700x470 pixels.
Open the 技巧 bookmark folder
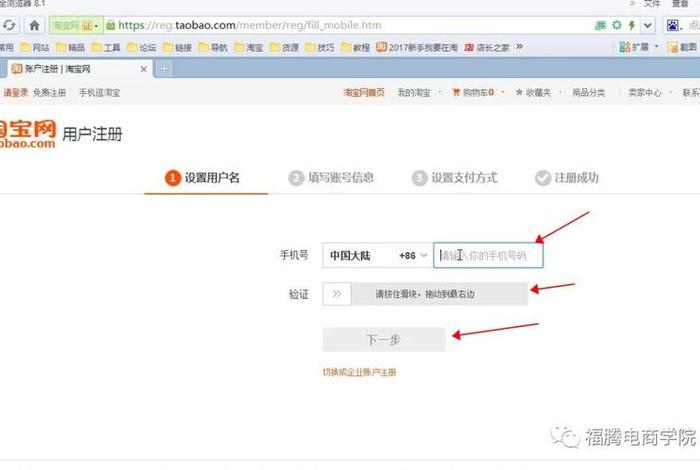coord(320,47)
